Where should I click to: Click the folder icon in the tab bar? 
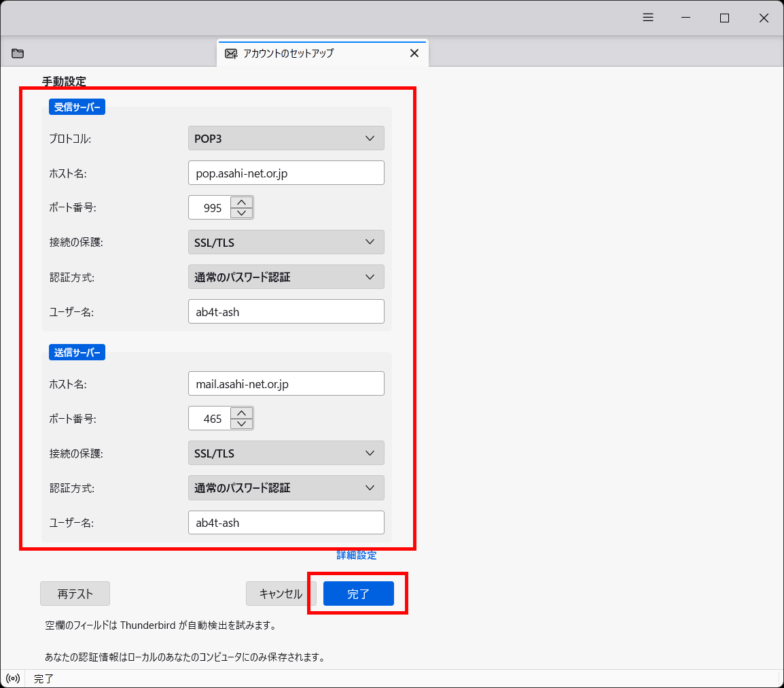point(18,54)
